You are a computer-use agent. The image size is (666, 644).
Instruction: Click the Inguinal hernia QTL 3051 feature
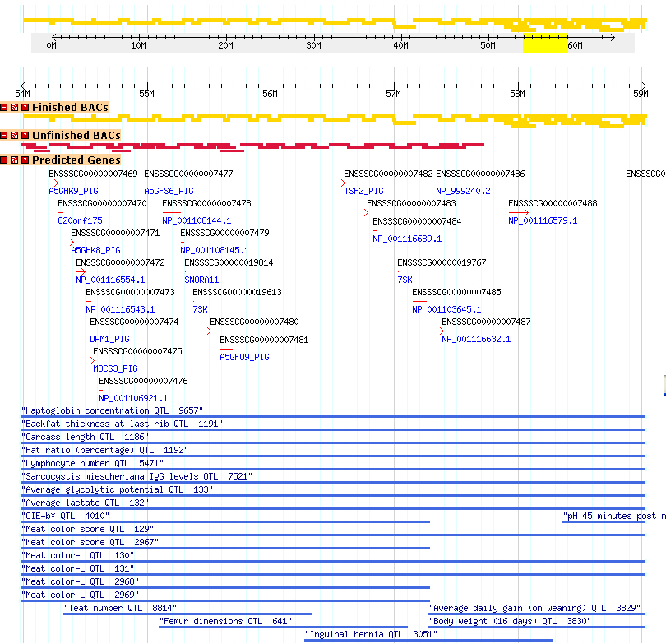point(370,634)
